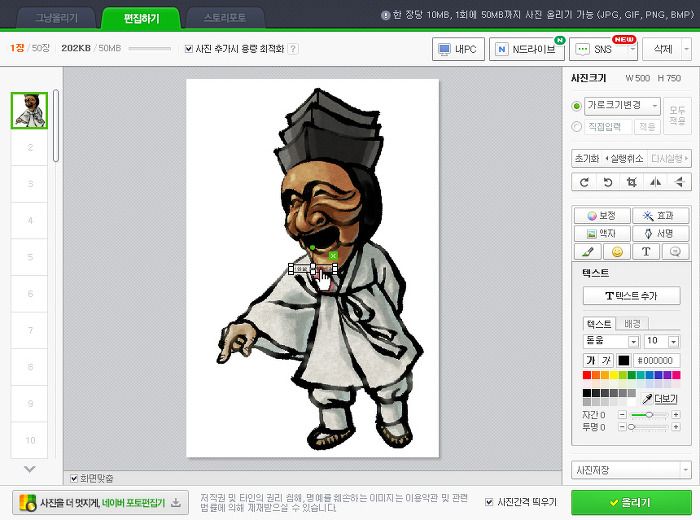This screenshot has height=520, width=700.
Task: Click the 다시실행 redo button
Action: click(x=669, y=159)
